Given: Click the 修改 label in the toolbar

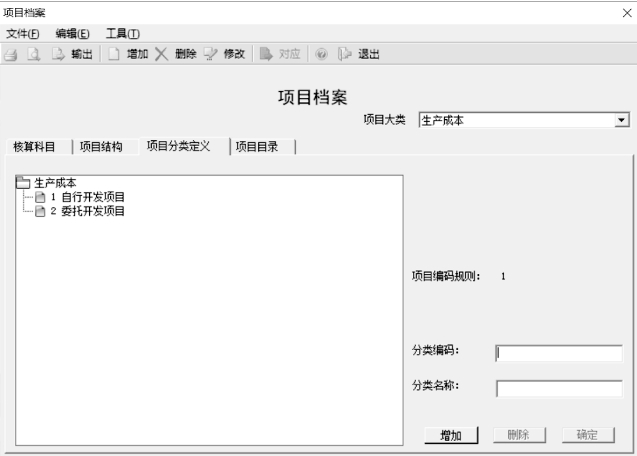Looking at the screenshot, I should click(234, 54).
